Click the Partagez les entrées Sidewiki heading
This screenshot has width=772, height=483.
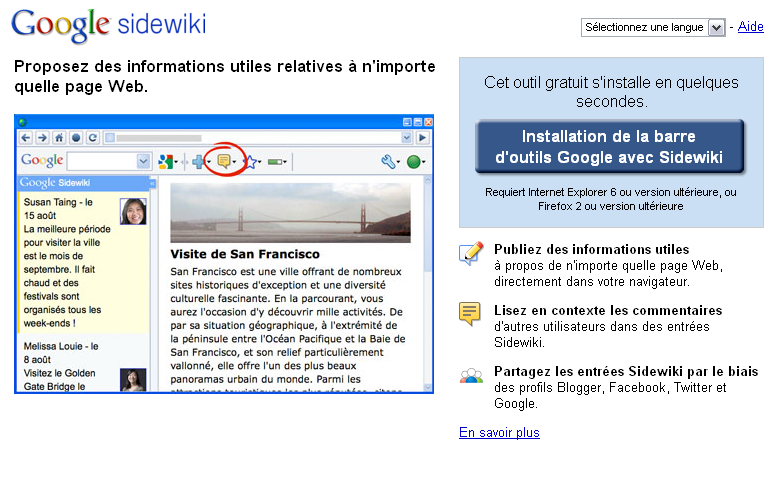click(x=626, y=371)
